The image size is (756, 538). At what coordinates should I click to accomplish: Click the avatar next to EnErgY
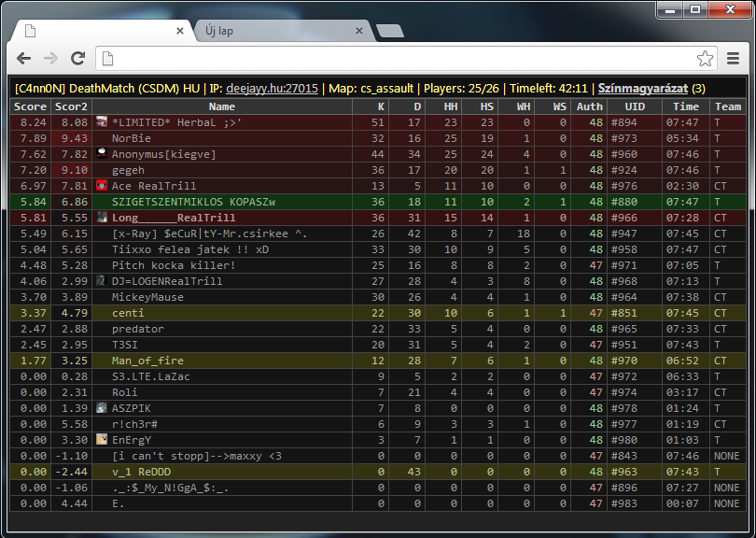(102, 439)
